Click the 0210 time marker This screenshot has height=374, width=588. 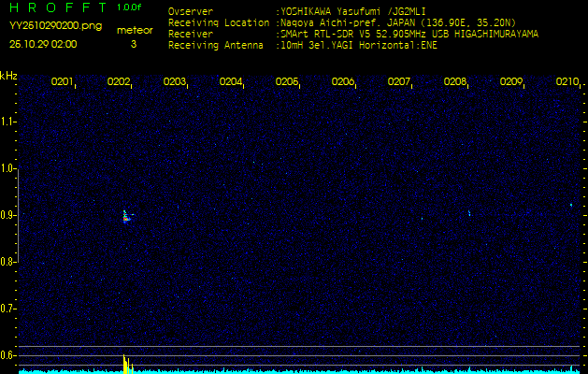[567, 81]
